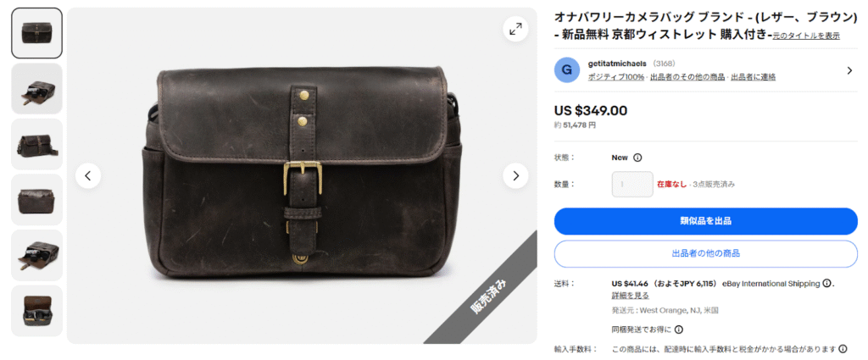The image size is (868, 360).
Task: Open the 元のタイトルを表示 link
Action: 807,36
